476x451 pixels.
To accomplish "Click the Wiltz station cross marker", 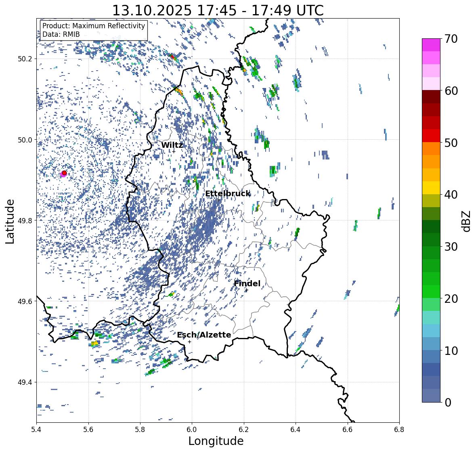I will tap(174, 151).
